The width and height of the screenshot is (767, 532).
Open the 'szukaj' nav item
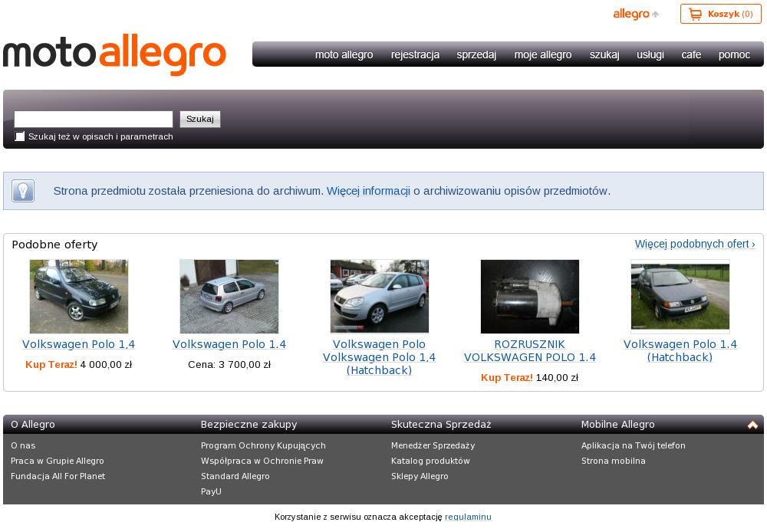604,54
